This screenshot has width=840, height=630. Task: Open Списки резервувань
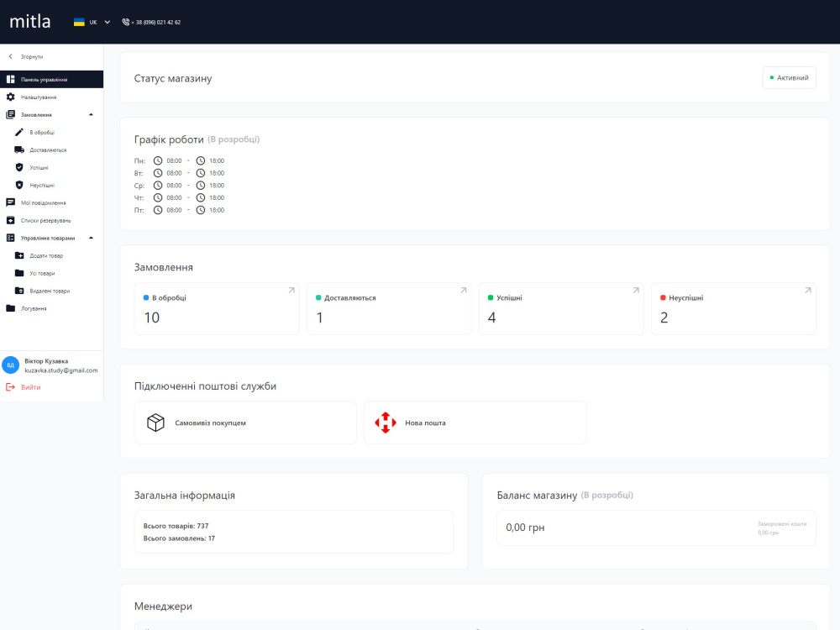[x=51, y=220]
